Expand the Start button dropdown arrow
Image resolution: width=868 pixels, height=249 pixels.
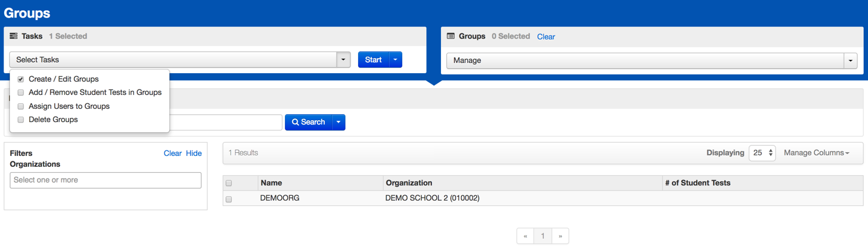(395, 60)
